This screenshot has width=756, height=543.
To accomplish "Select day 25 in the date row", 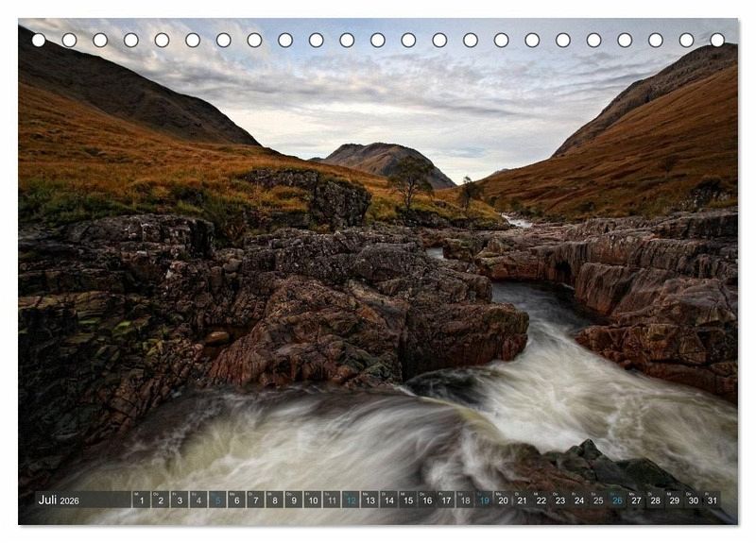I will click(598, 500).
